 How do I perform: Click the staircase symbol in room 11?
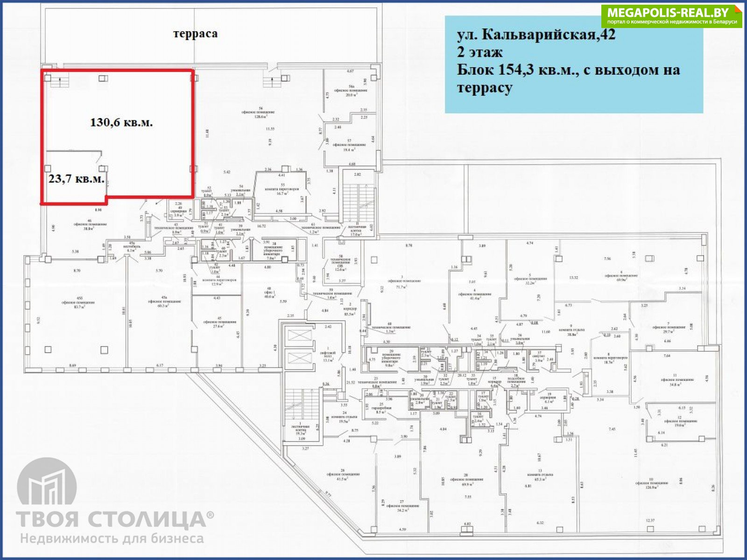[x=359, y=202]
